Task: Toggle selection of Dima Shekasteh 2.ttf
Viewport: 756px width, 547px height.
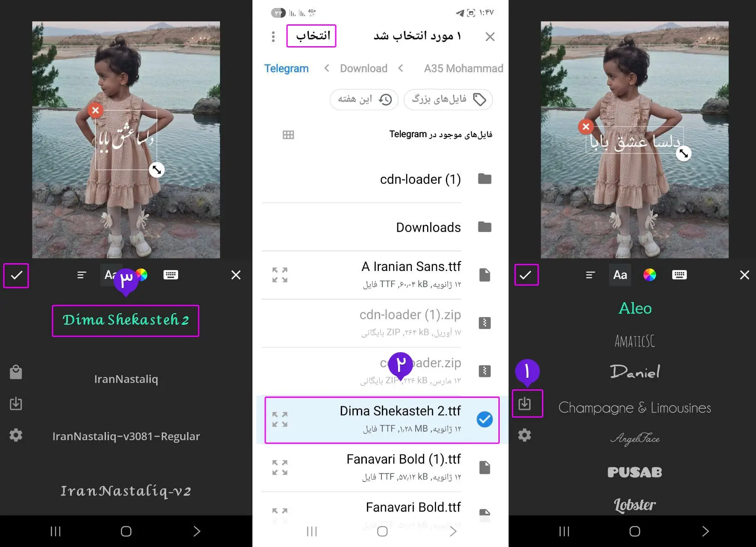Action: point(484,419)
